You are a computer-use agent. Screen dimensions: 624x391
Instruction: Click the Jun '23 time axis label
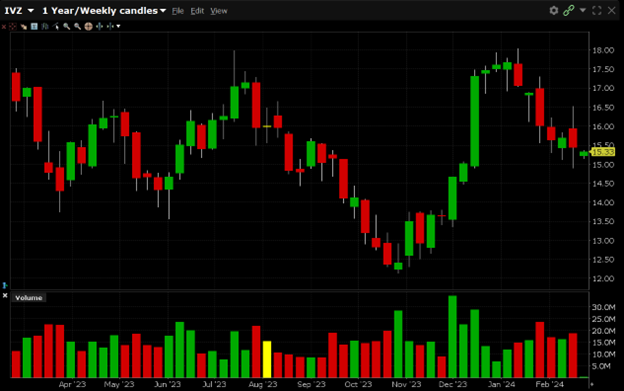point(167,384)
